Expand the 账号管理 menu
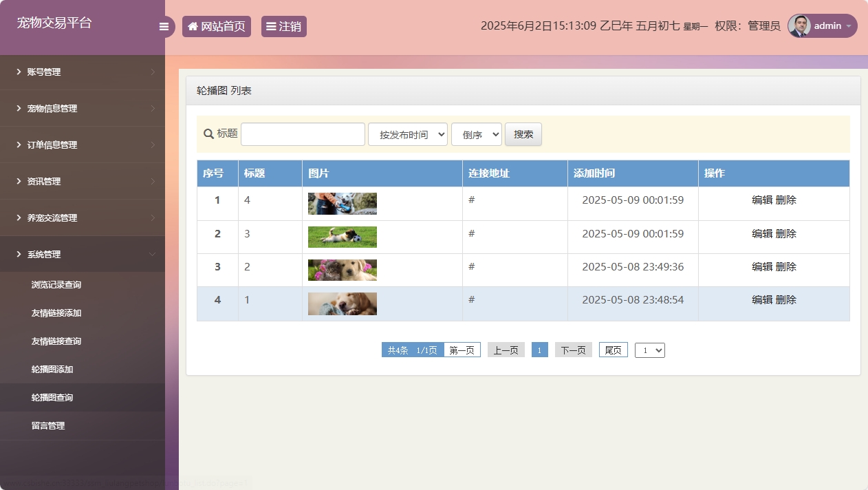This screenshot has height=490, width=868. point(83,72)
